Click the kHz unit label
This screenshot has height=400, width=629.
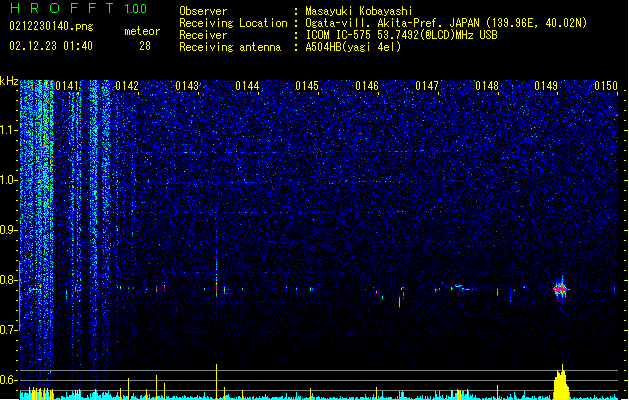9,81
